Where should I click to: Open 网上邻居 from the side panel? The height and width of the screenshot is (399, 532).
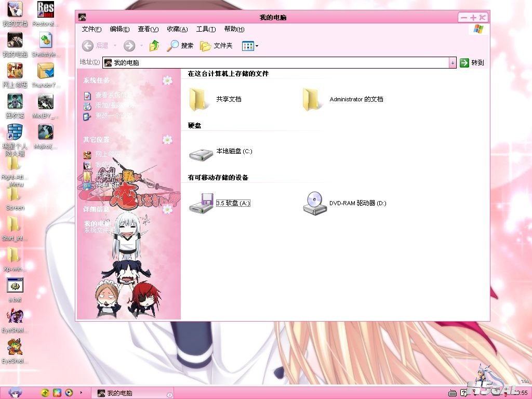coord(102,154)
